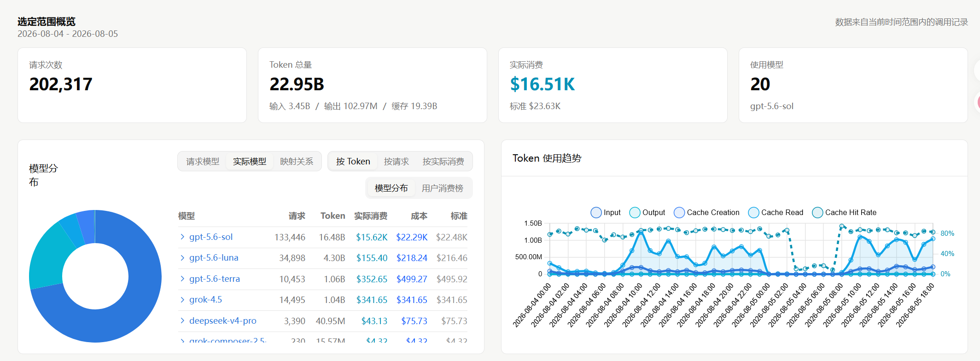Choose the 按实际消费 option
Image resolution: width=980 pixels, height=361 pixels.
coord(443,162)
